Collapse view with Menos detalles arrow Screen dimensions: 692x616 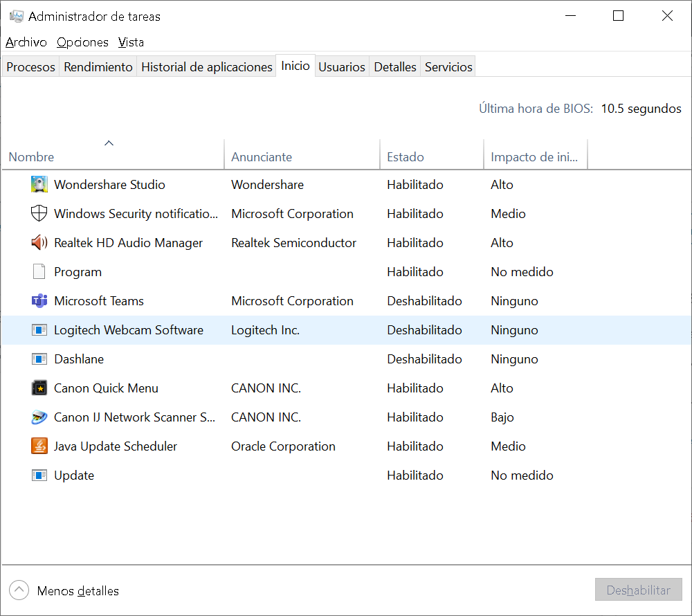[x=19, y=590]
